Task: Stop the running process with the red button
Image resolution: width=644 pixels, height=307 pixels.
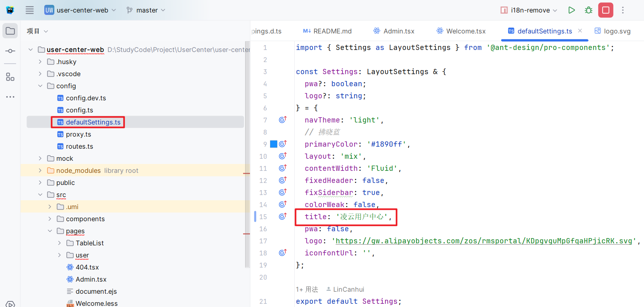Action: (x=605, y=10)
